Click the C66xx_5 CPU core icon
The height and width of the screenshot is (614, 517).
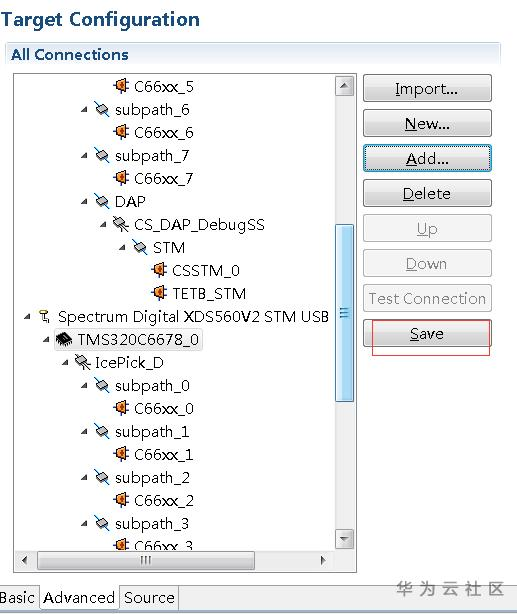tap(121, 86)
